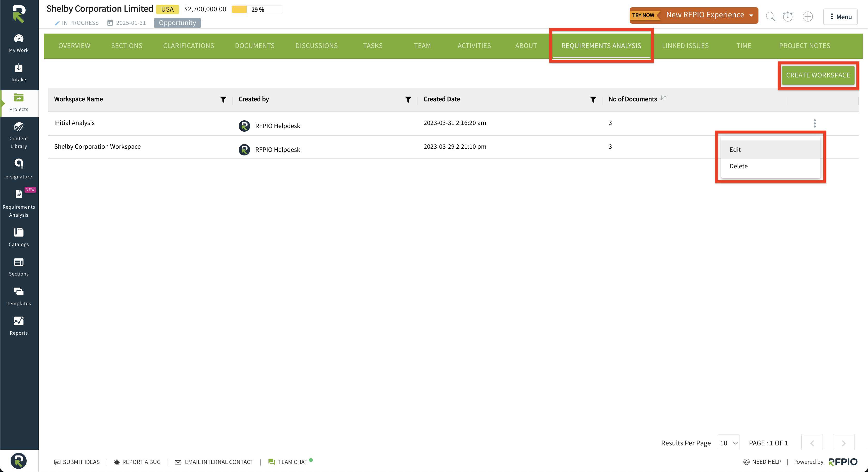Switch to the OVERVIEW tab
The image size is (868, 472).
[x=74, y=45]
